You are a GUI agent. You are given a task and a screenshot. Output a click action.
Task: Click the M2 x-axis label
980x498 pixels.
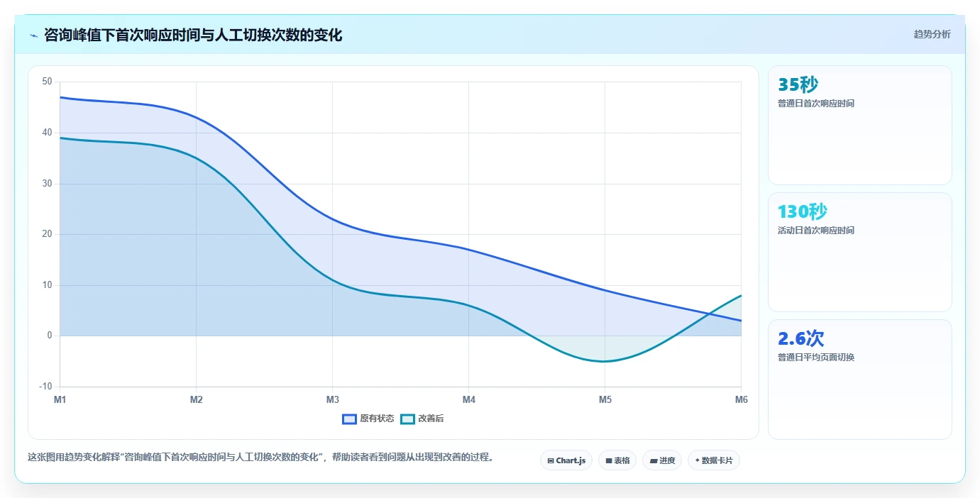197,400
